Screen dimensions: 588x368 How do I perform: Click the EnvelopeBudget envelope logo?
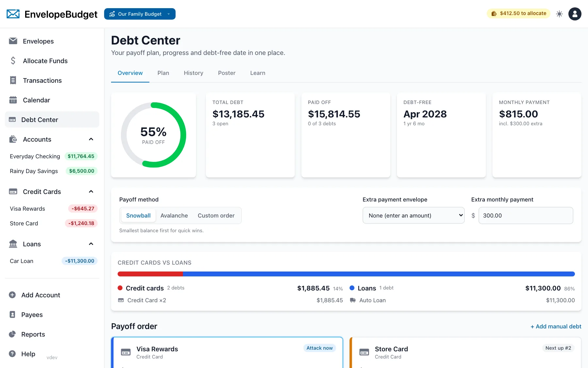(x=13, y=14)
